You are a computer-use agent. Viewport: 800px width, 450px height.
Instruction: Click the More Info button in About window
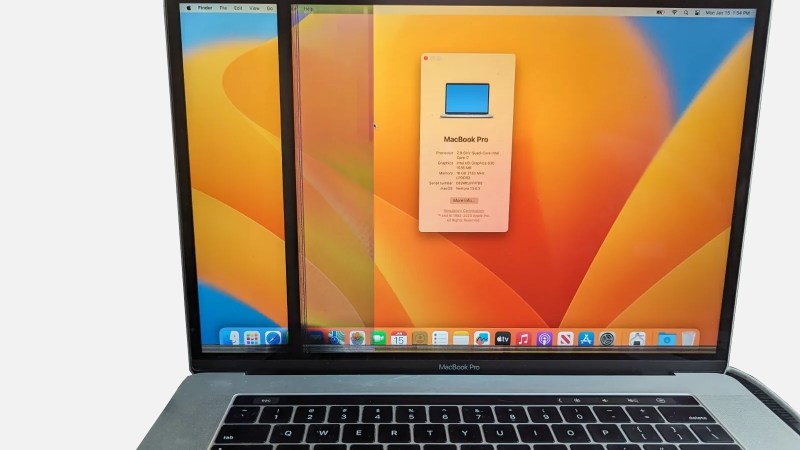click(x=464, y=201)
